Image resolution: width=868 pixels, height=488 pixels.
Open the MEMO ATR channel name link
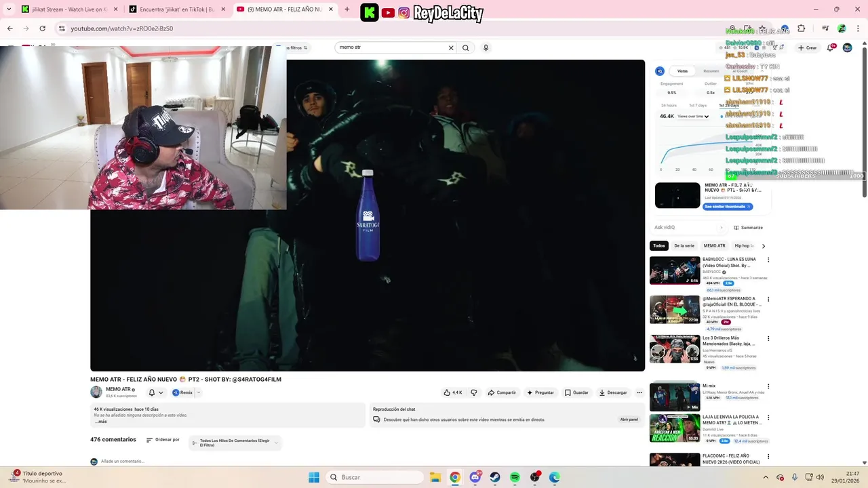(118, 390)
